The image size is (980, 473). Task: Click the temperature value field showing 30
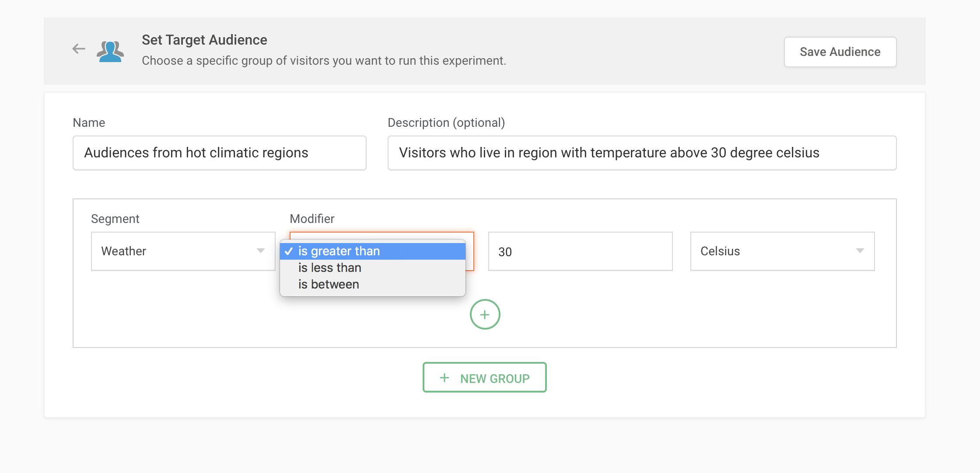click(580, 251)
